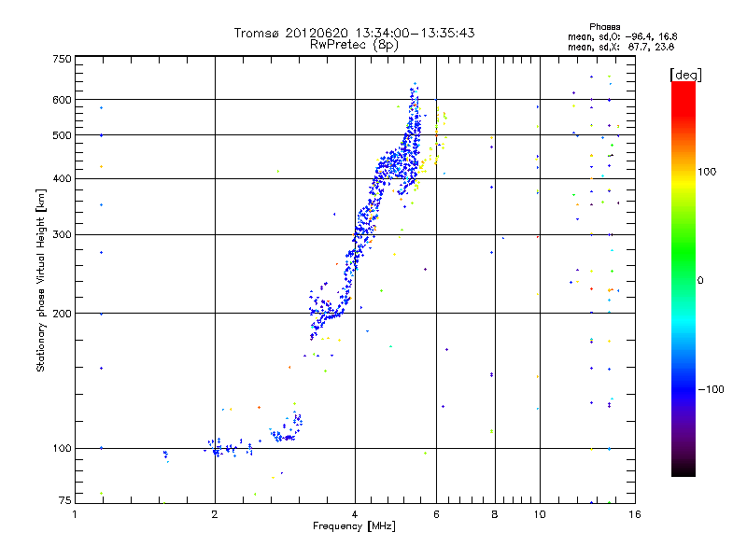Click the y-axis tick label '500'
Screen dimensions: 747x560
point(62,135)
